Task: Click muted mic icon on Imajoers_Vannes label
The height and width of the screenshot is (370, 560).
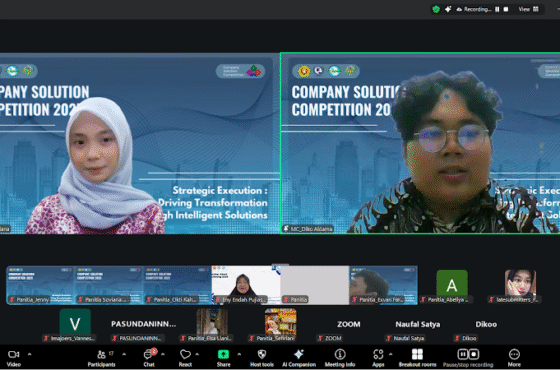Action: click(46, 338)
